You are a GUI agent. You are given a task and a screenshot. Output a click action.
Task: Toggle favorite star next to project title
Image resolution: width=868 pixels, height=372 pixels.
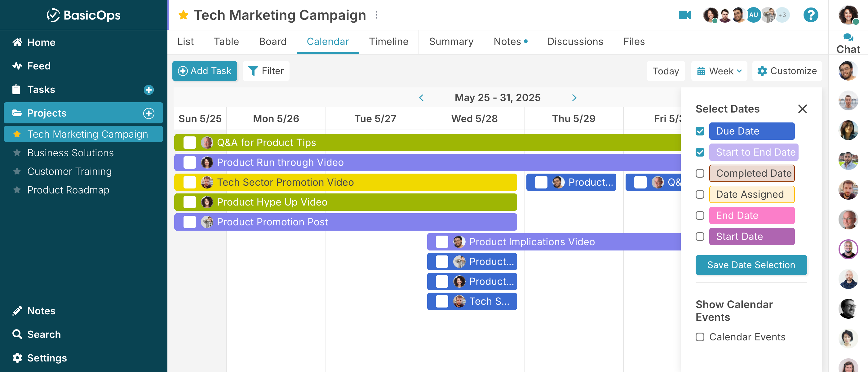click(x=183, y=15)
